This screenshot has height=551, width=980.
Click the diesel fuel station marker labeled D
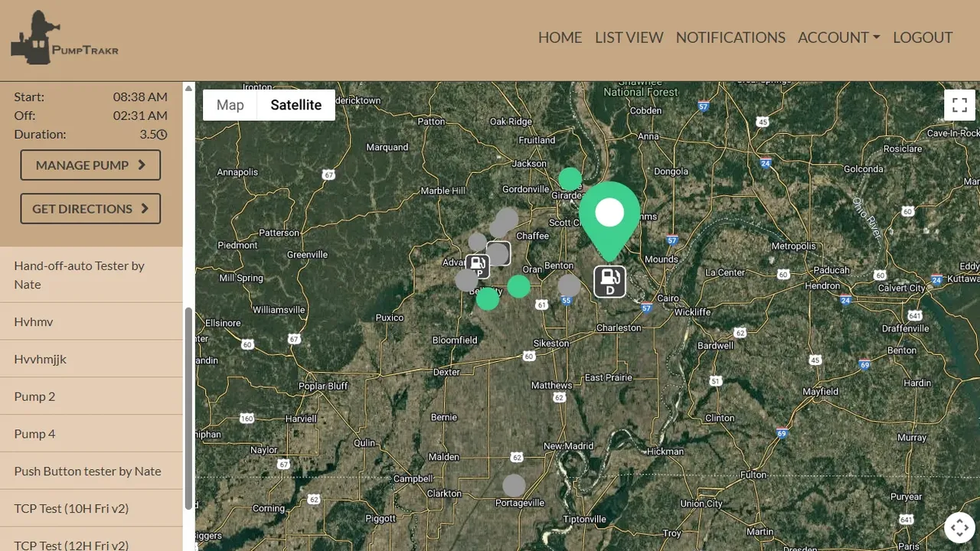609,282
